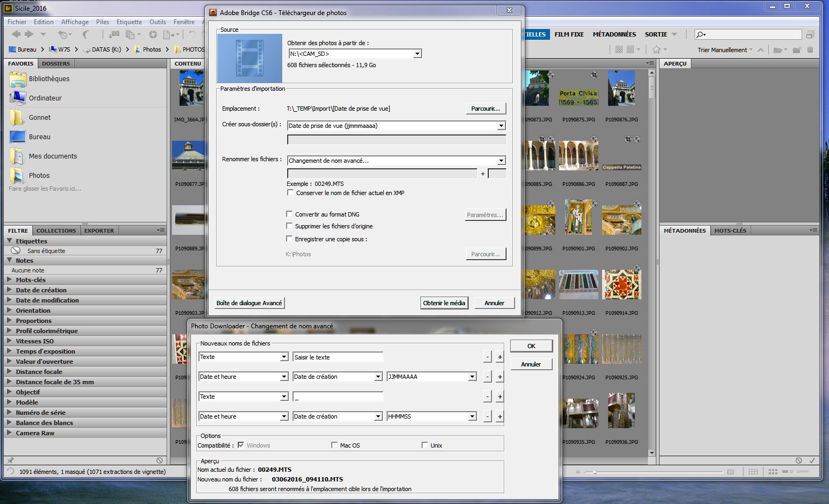Enable Convertir au format DNG checkbox
Viewport: 829px width, 504px height.
tap(290, 214)
